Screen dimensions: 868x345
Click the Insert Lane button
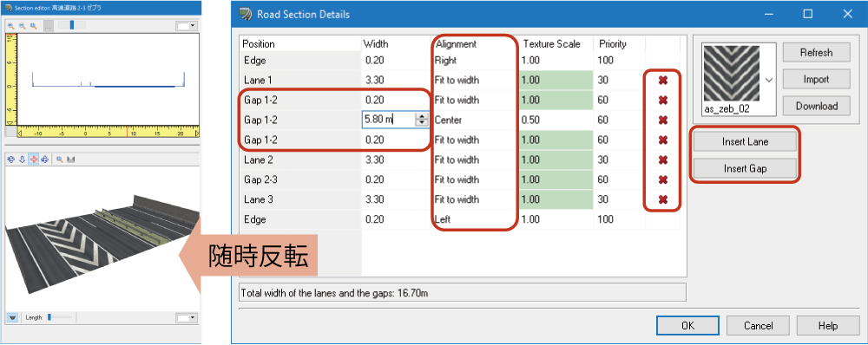point(745,141)
